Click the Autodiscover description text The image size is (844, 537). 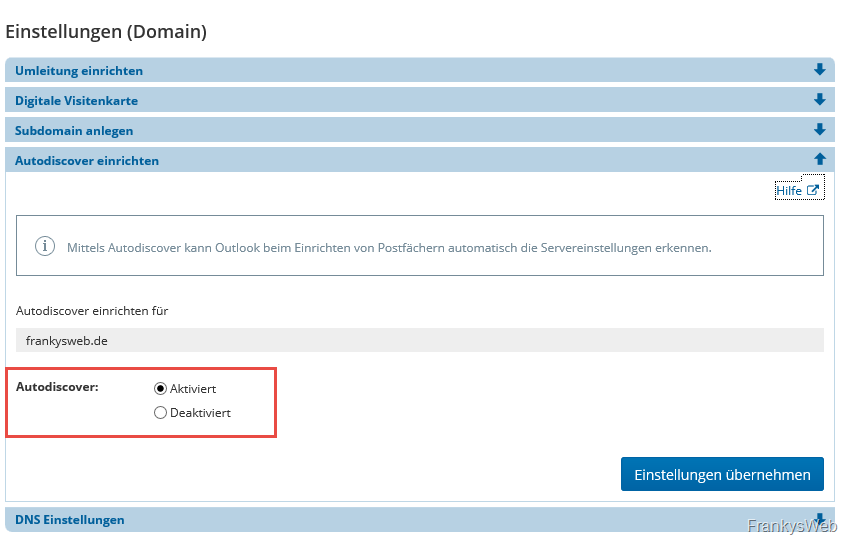(389, 247)
